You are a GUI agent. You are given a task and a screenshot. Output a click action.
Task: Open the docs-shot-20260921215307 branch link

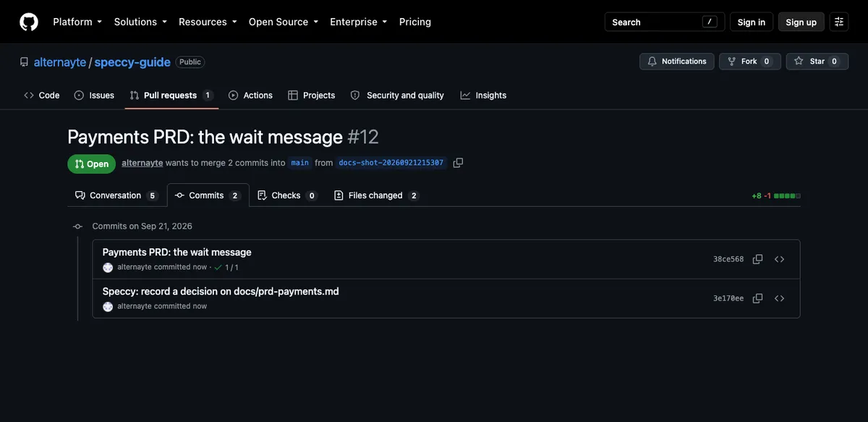391,163
